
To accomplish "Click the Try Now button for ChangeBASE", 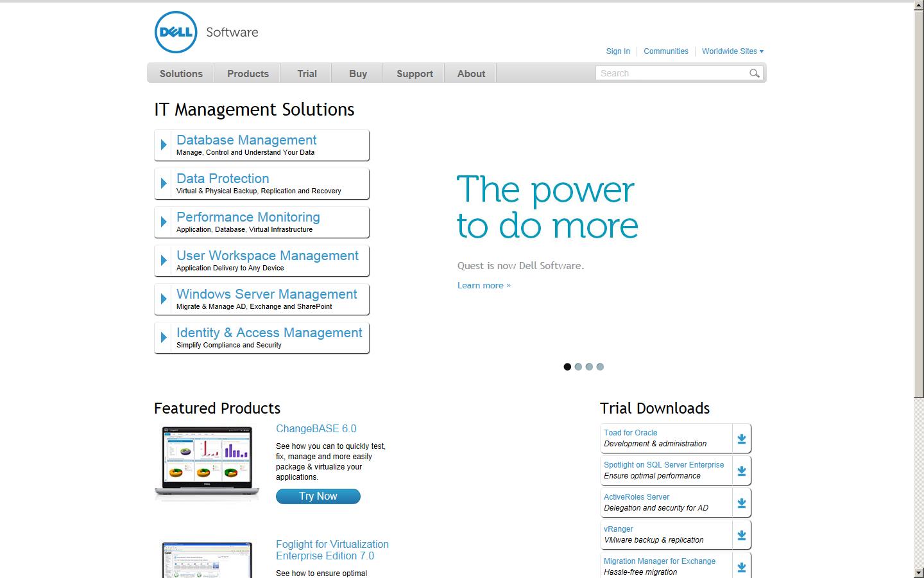I will point(318,496).
